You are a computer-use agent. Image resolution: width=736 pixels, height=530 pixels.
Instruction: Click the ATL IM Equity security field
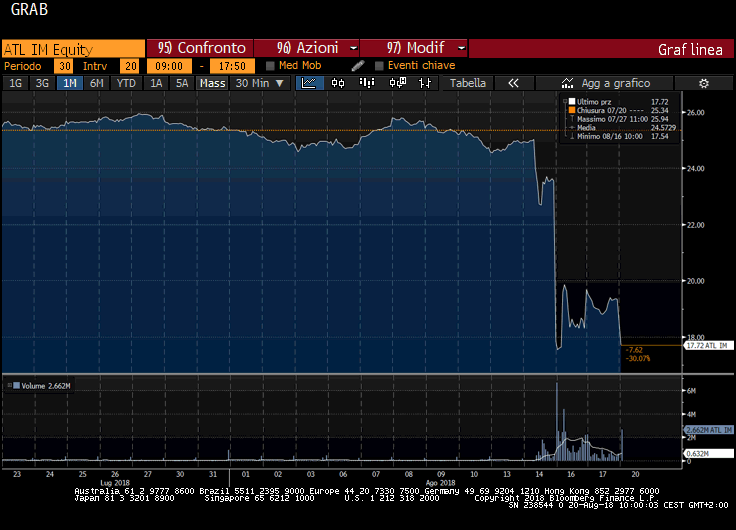(x=73, y=49)
